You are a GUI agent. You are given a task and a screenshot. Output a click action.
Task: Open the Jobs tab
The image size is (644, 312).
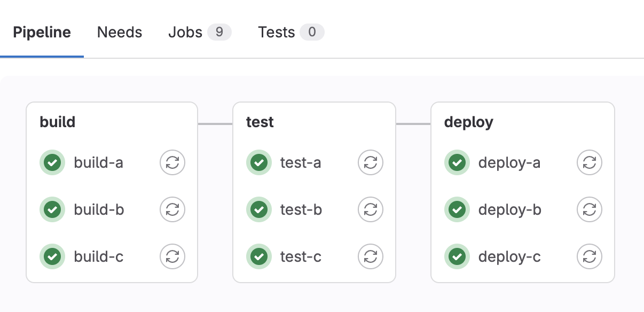click(x=185, y=32)
